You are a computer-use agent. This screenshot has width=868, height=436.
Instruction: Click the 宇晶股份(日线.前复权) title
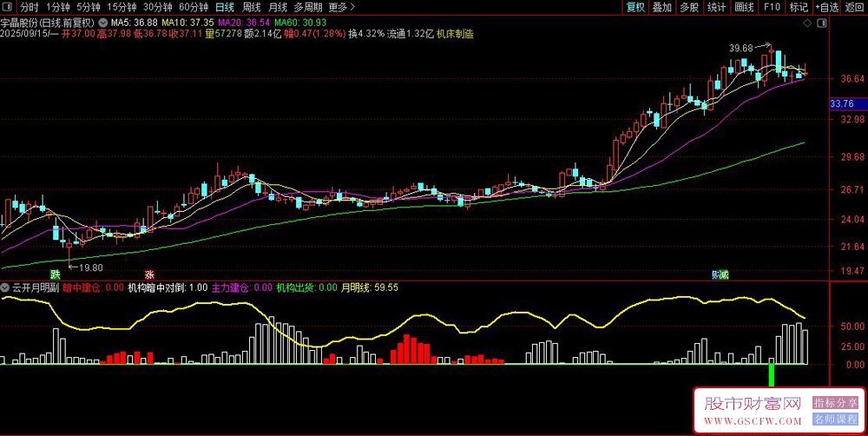click(48, 23)
